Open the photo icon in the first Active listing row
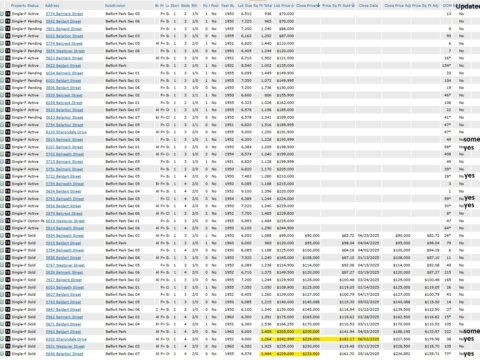Viewport: 480px width, 360px height. pos(8,14)
